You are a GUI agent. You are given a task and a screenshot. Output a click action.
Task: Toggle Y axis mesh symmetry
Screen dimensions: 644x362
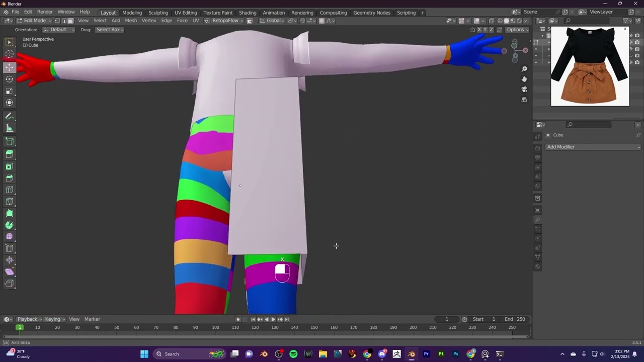(485, 30)
